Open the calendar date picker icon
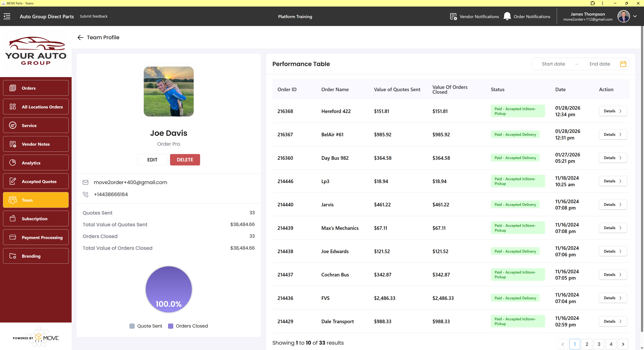This screenshot has height=350, width=644. 623,64
